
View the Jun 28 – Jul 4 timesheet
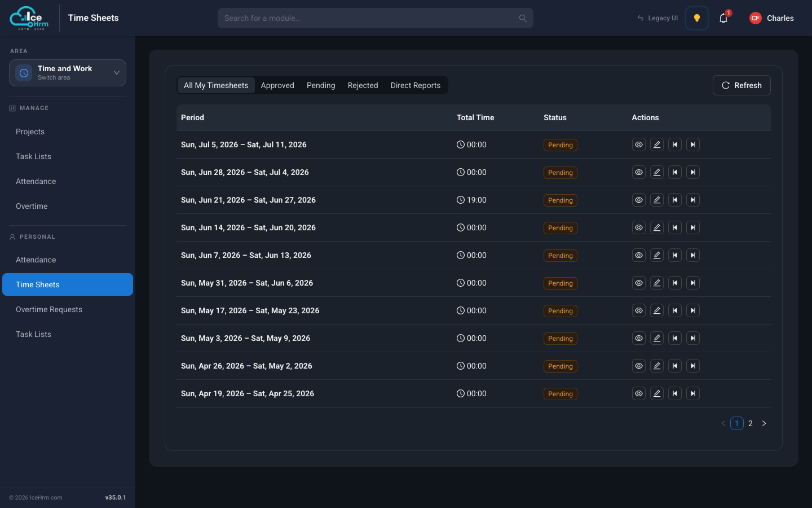[639, 172]
